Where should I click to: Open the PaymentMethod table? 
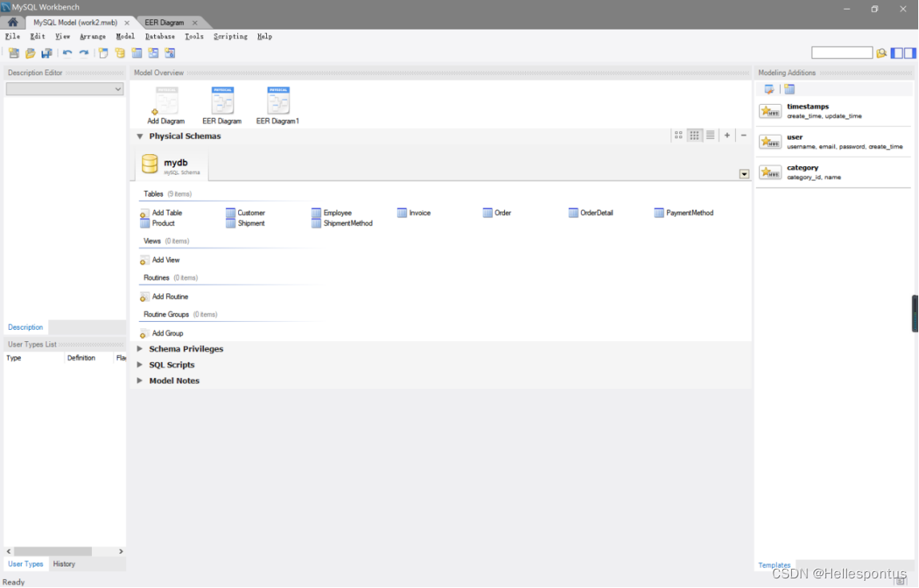[684, 213]
